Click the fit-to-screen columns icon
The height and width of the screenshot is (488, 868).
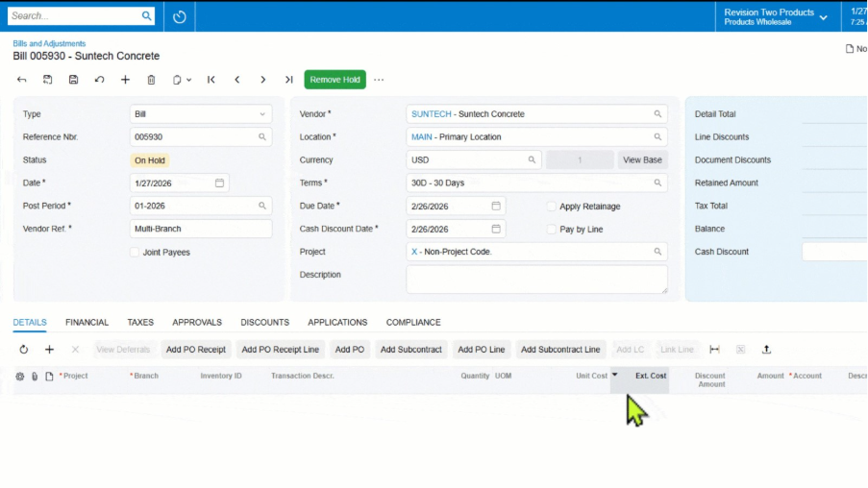pyautogui.click(x=714, y=350)
